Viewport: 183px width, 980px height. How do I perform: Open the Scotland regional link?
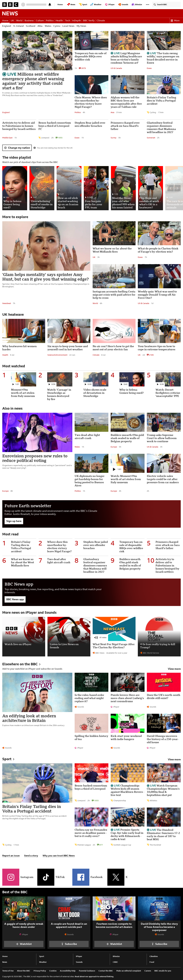click(x=30, y=26)
